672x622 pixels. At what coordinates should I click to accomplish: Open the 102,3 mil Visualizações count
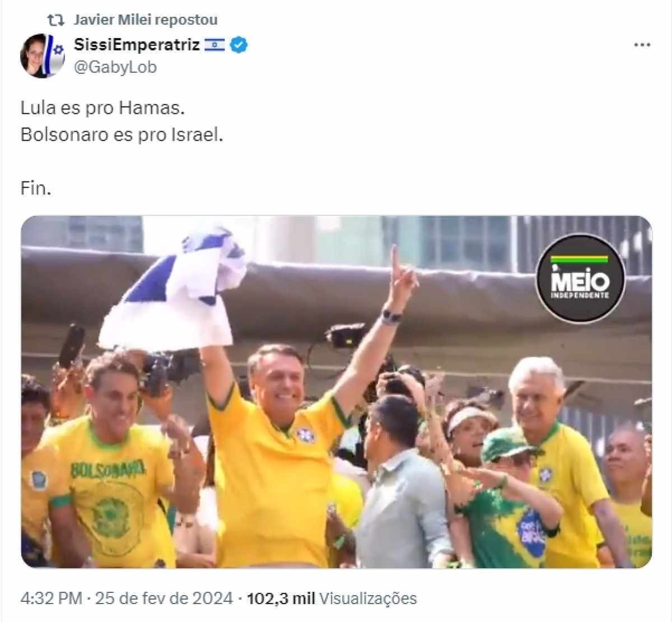click(332, 598)
